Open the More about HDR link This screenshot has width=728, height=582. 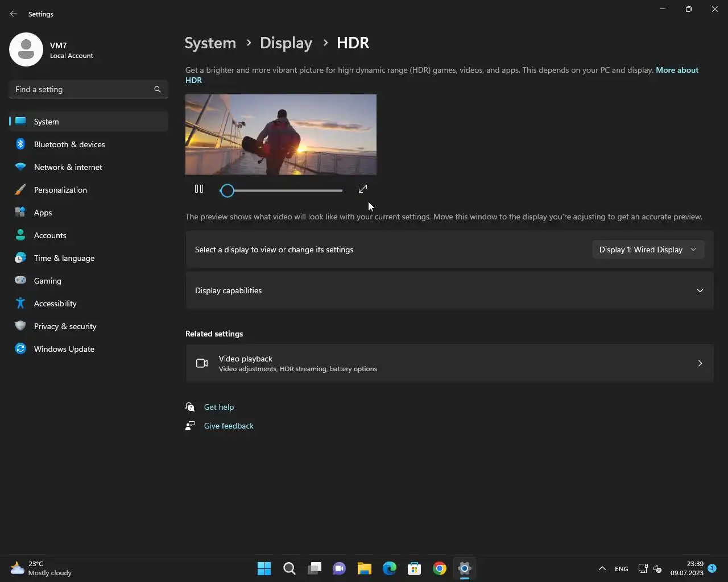pos(677,70)
